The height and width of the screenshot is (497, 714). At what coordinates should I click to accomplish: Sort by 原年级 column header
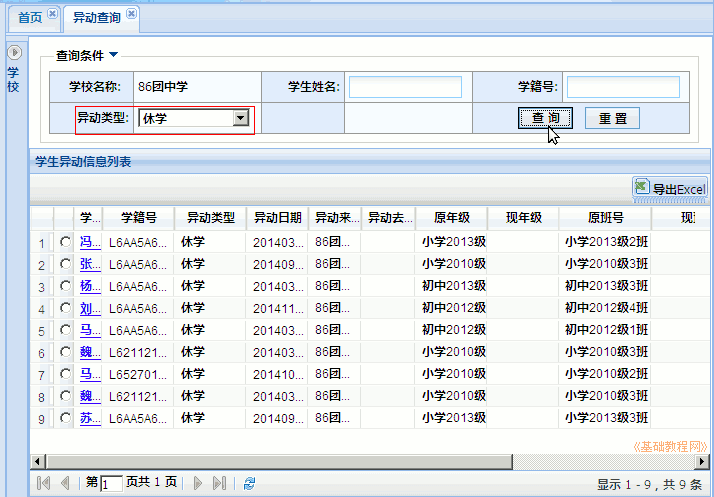[x=451, y=218]
